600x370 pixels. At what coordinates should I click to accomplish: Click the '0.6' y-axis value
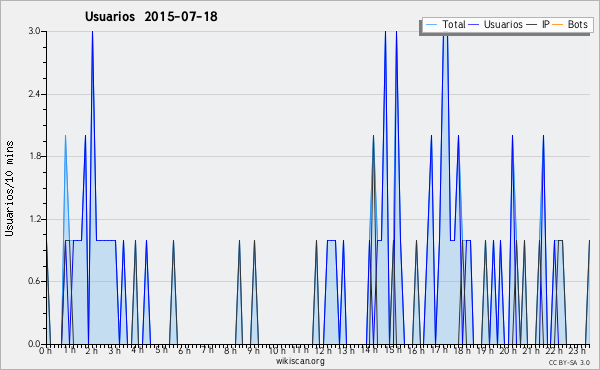click(x=34, y=281)
